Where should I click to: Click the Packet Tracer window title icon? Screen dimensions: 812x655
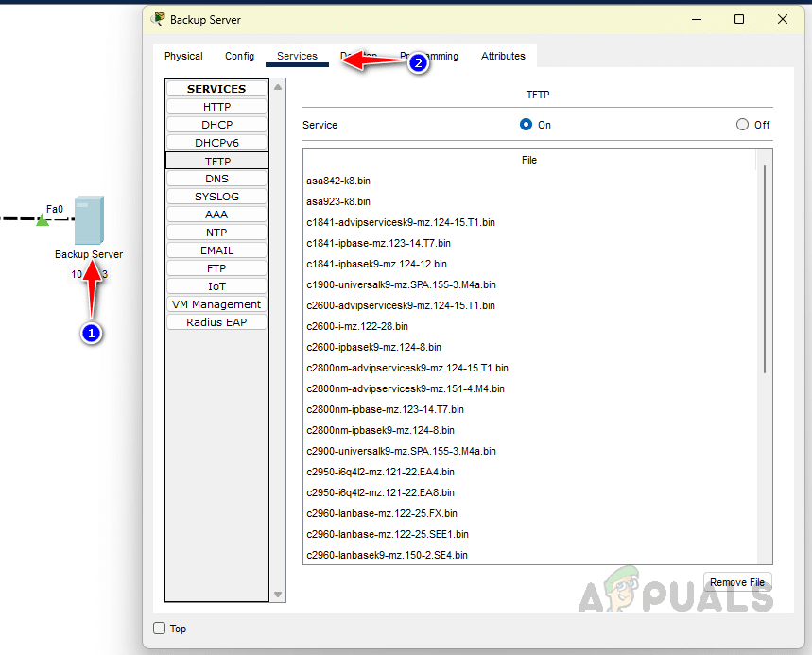159,19
